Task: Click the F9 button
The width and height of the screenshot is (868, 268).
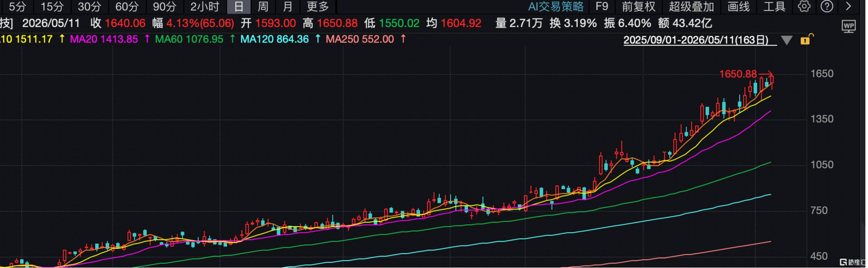Action: pyautogui.click(x=602, y=6)
